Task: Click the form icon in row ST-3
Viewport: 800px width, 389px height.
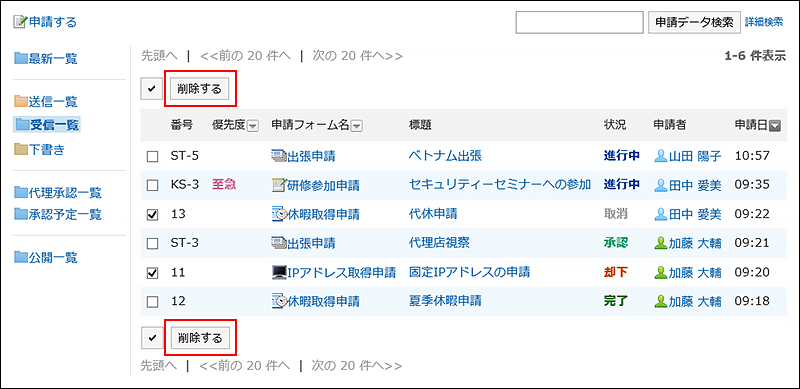Action: pos(279,244)
